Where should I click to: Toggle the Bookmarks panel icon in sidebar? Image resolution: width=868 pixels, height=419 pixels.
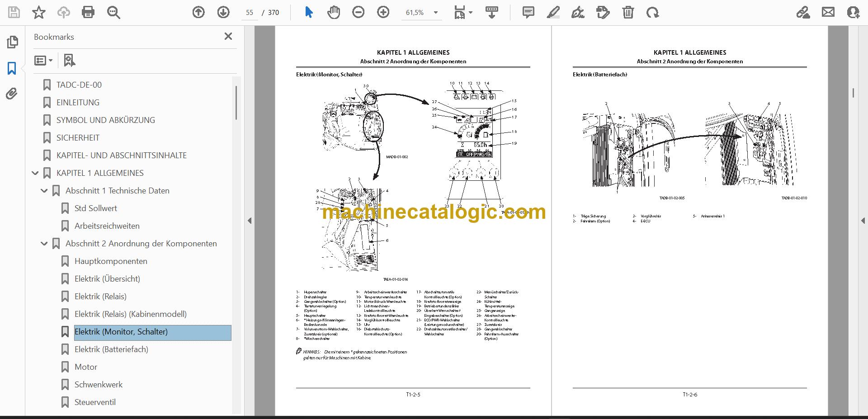click(x=12, y=68)
